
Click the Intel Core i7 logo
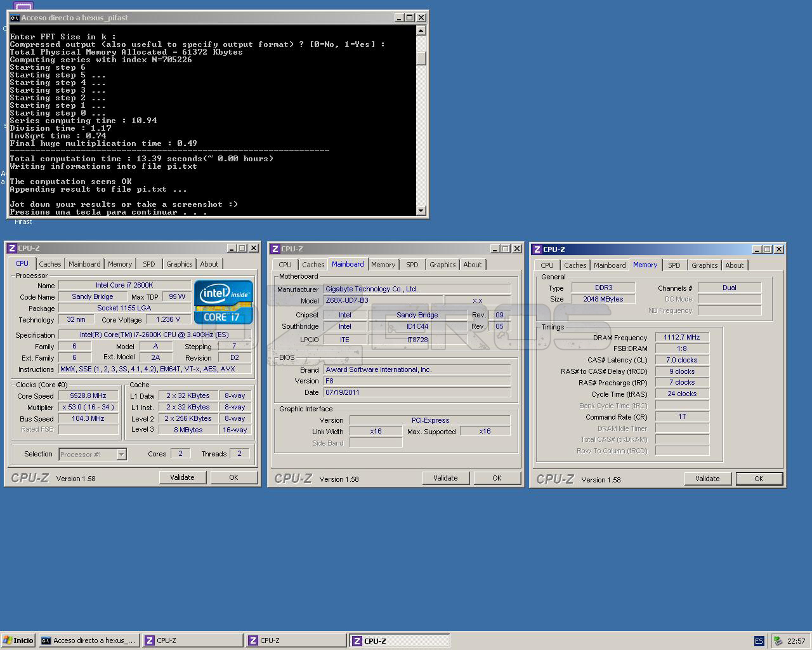223,302
